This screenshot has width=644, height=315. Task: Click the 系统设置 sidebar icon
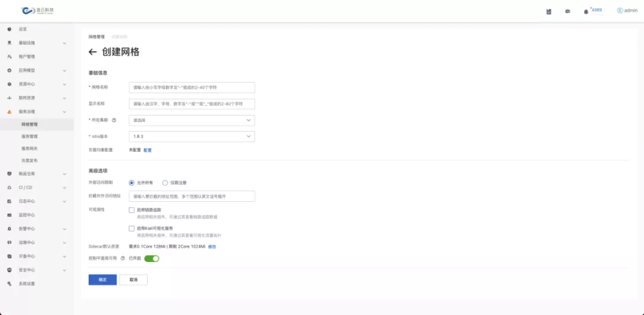pos(9,284)
